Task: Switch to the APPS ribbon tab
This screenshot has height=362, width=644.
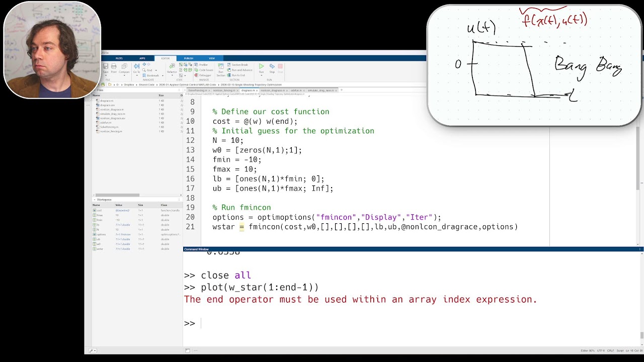Action: tap(142, 58)
